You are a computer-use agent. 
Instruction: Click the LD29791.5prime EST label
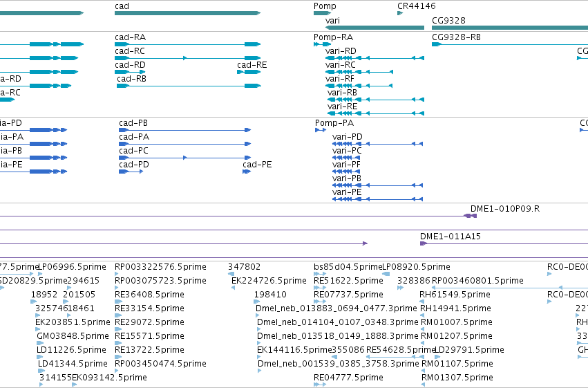click(x=468, y=351)
